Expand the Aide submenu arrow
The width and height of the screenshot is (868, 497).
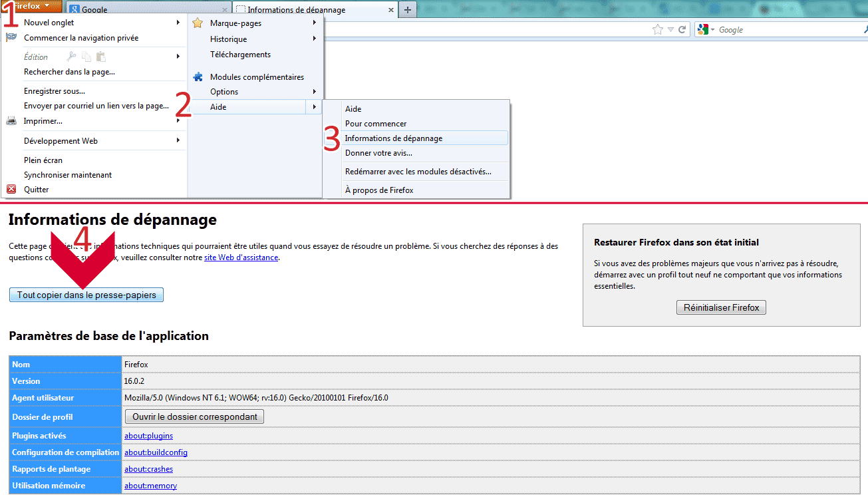(315, 106)
